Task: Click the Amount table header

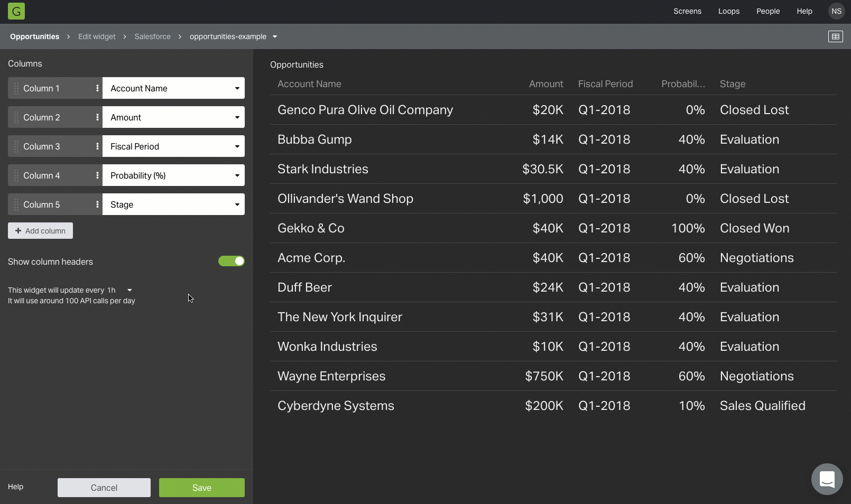Action: click(x=546, y=84)
